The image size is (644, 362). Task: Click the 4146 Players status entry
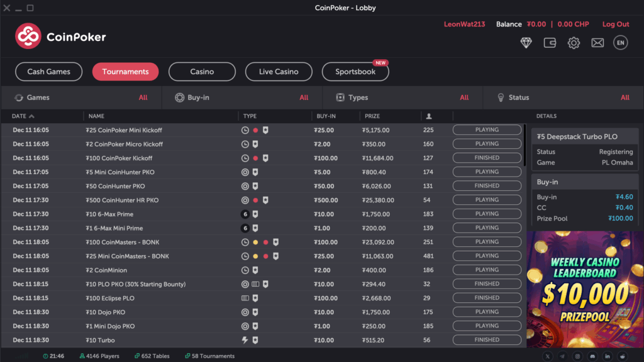pos(99,356)
